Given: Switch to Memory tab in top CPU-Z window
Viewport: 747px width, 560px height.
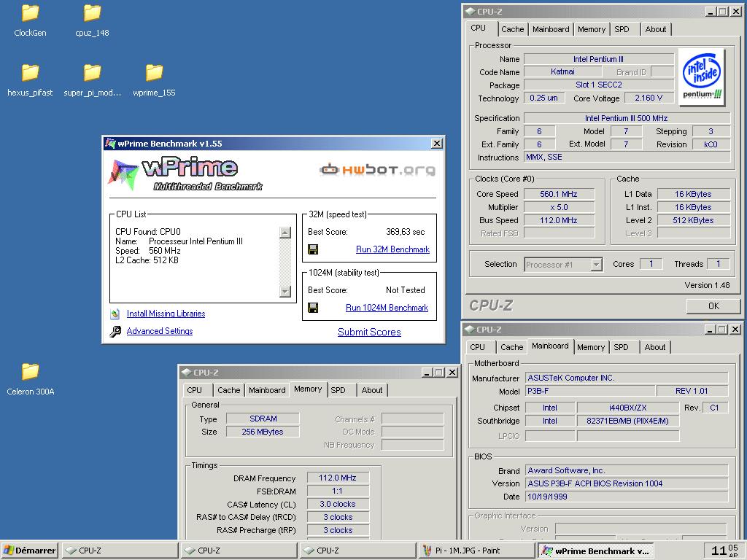Looking at the screenshot, I should point(591,29).
